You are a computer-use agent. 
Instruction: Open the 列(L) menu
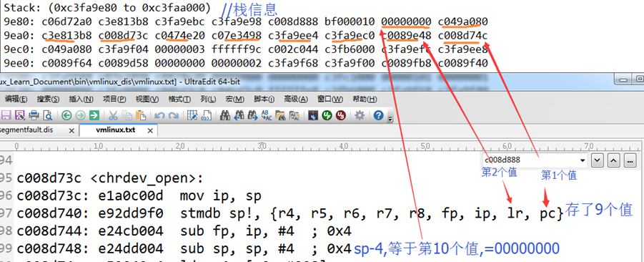(x=208, y=99)
